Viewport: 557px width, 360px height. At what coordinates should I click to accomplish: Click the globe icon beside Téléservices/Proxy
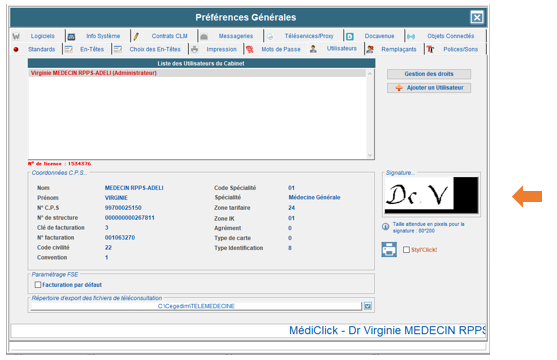pyautogui.click(x=270, y=36)
